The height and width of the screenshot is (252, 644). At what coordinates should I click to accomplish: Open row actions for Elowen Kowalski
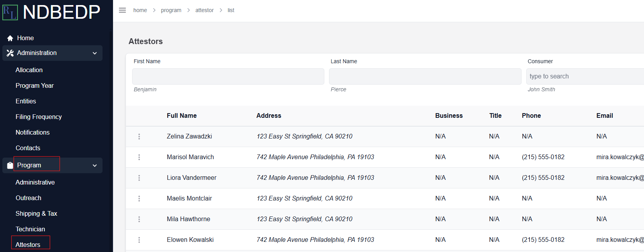pos(139,240)
